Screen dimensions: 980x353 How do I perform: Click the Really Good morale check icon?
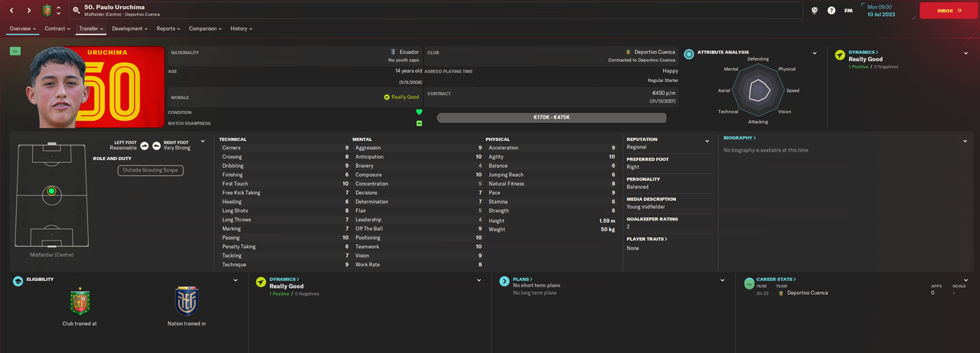387,97
